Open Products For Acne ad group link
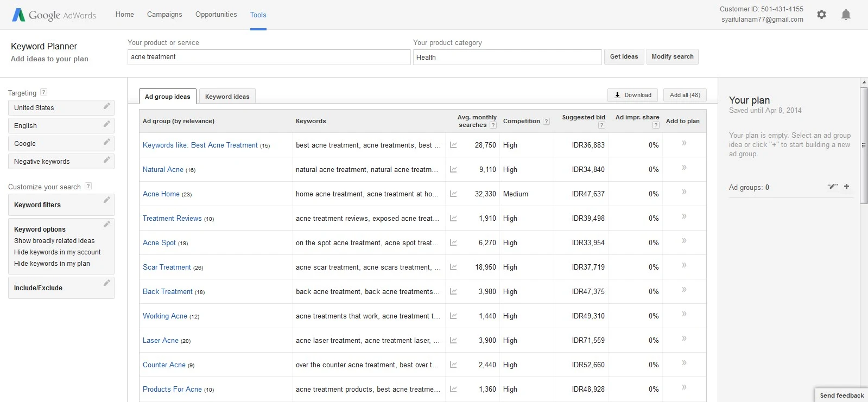 [172, 390]
